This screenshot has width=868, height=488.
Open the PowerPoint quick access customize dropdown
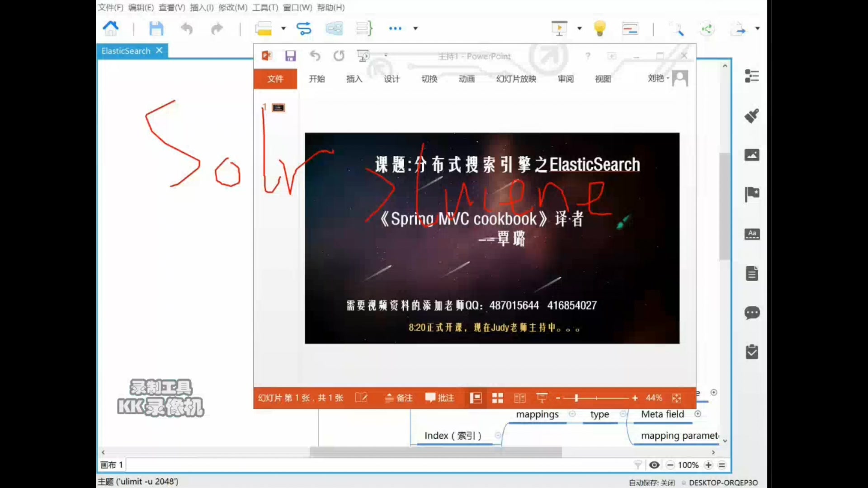386,56
